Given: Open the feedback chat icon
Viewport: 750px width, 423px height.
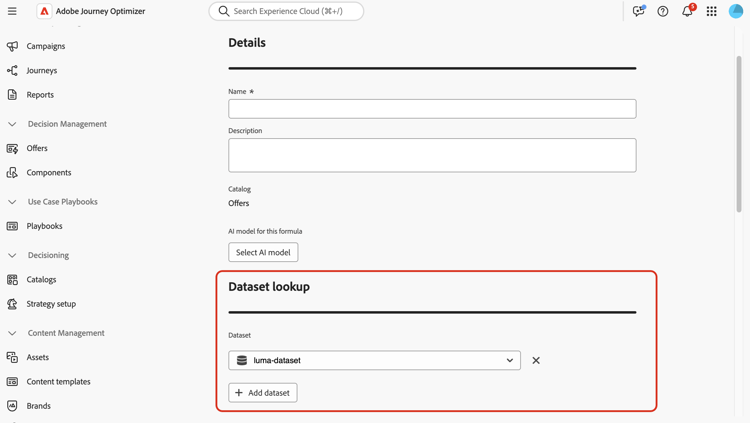Looking at the screenshot, I should click(x=638, y=11).
